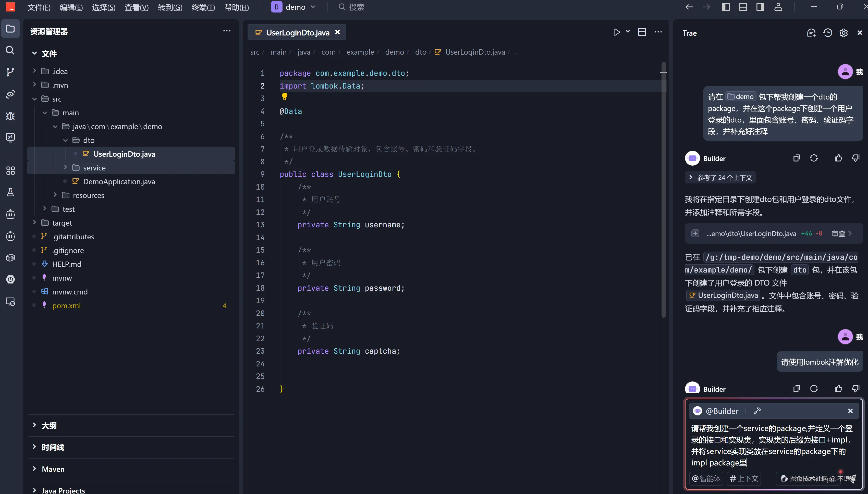Screen dimensions: 868x494
Task: Toggle the right sidebar layout button
Action: [760, 7]
